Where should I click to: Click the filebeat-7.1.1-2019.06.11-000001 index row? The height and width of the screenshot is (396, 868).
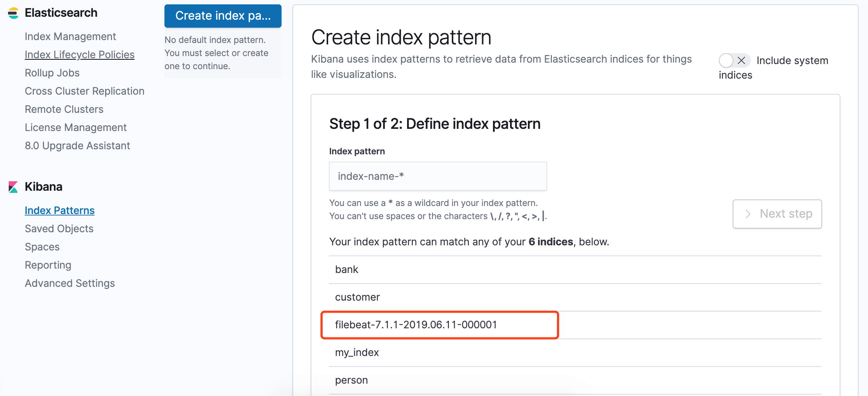tap(416, 325)
